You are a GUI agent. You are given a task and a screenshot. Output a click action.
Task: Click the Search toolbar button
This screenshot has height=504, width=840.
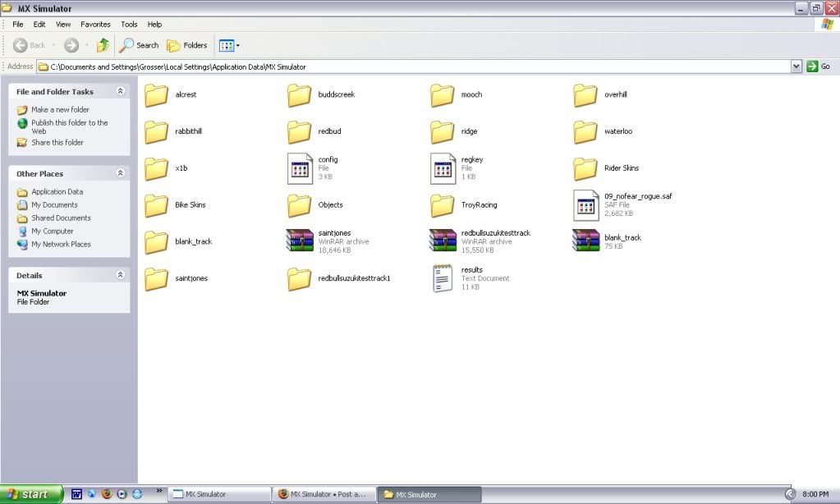pos(139,45)
